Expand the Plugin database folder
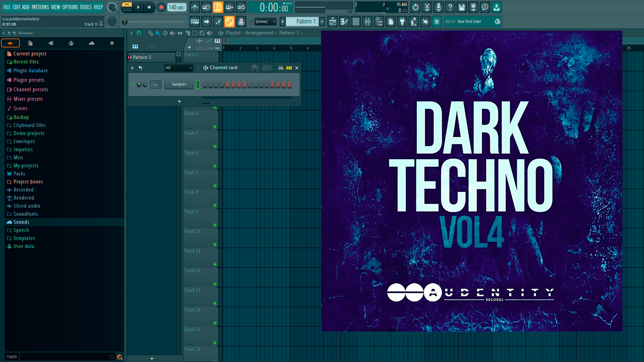 pyautogui.click(x=31, y=70)
